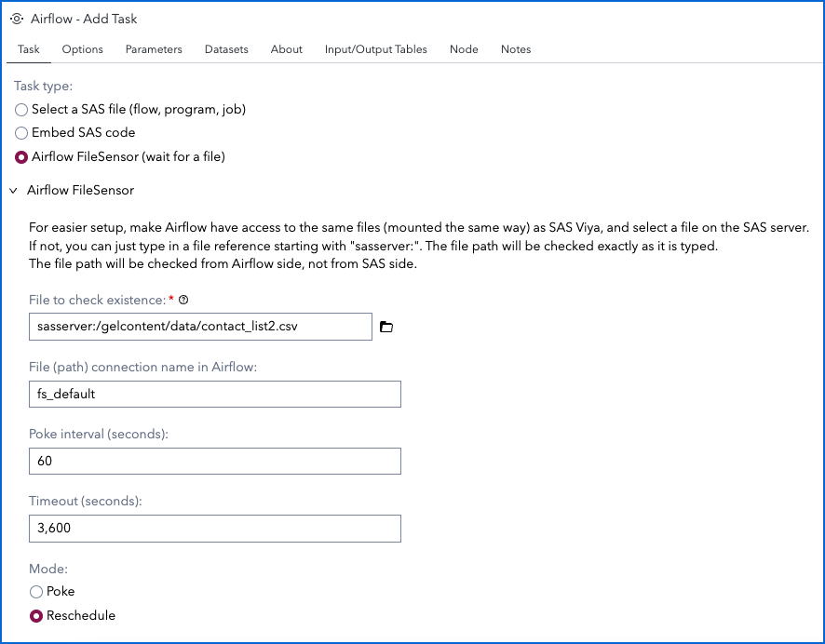
Task: Switch to the Options tab
Action: [82, 49]
